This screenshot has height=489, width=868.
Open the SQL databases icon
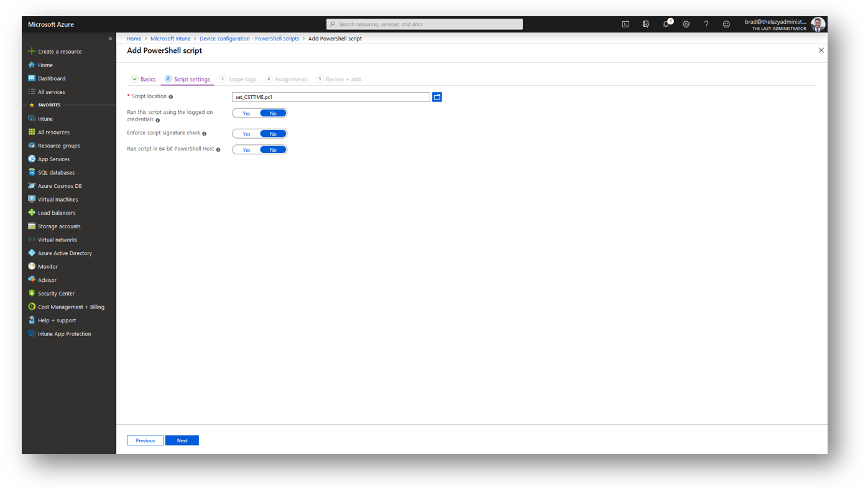tap(32, 172)
